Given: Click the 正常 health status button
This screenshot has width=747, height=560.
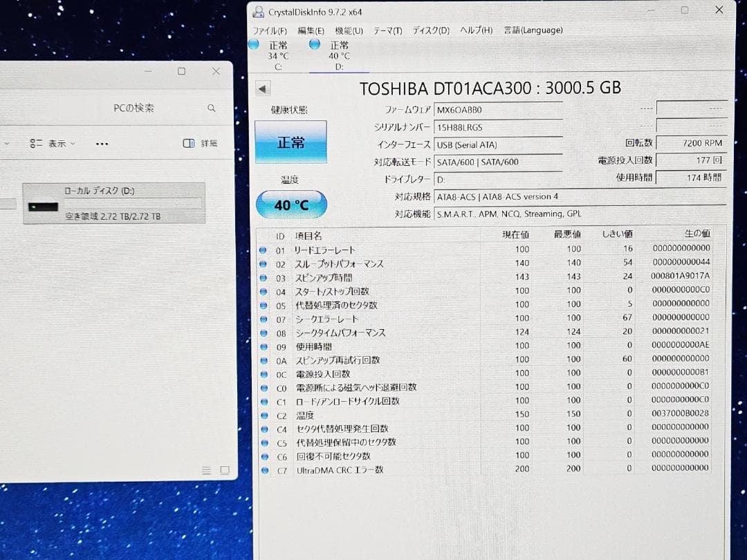Looking at the screenshot, I should coord(290,142).
